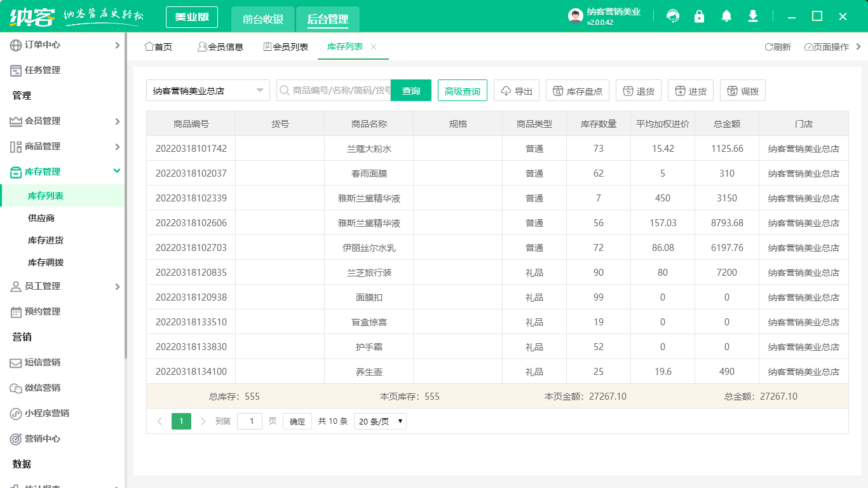Switch to the 前台收银 tab

(262, 19)
